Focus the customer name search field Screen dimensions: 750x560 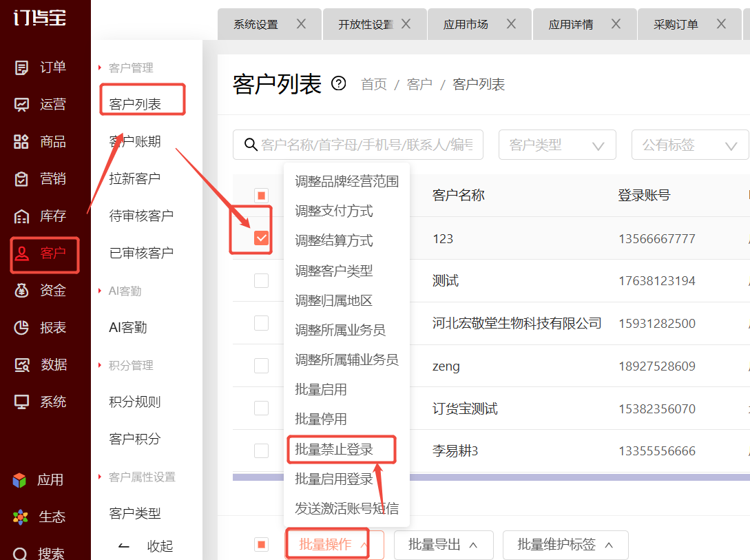click(357, 145)
